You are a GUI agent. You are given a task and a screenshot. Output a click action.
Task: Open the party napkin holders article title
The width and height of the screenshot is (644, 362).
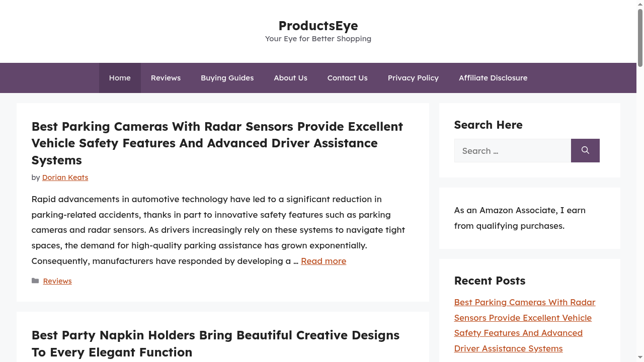[x=215, y=343]
